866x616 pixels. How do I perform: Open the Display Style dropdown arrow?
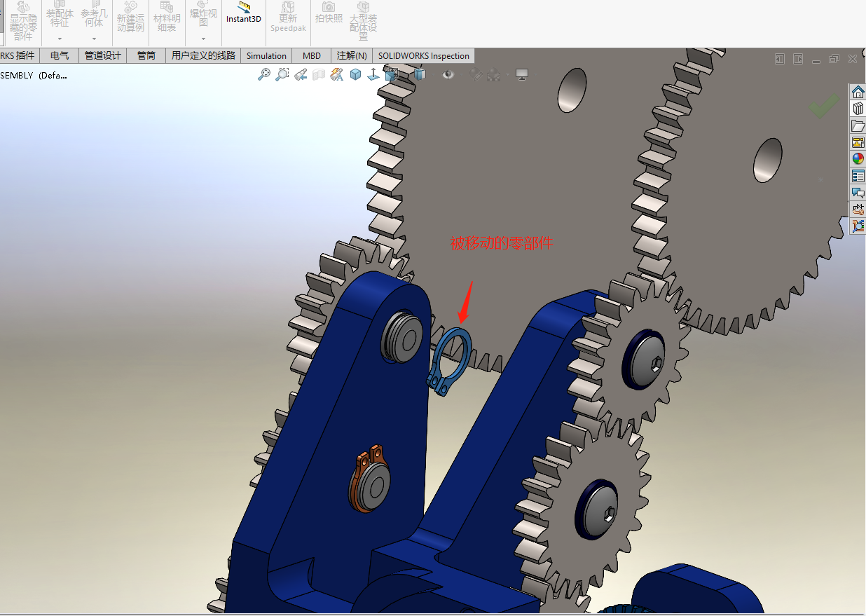point(432,74)
